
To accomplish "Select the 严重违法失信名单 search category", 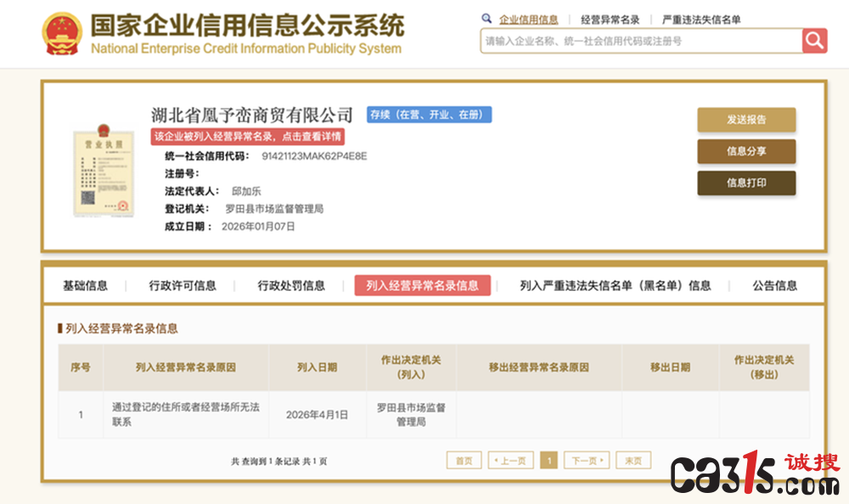I will [x=701, y=20].
